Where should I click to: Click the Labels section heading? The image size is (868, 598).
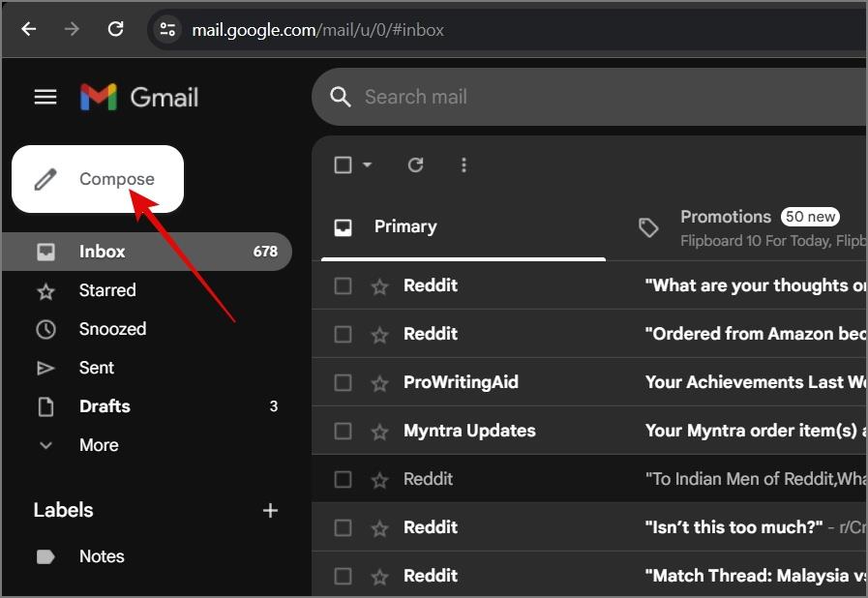coord(63,510)
